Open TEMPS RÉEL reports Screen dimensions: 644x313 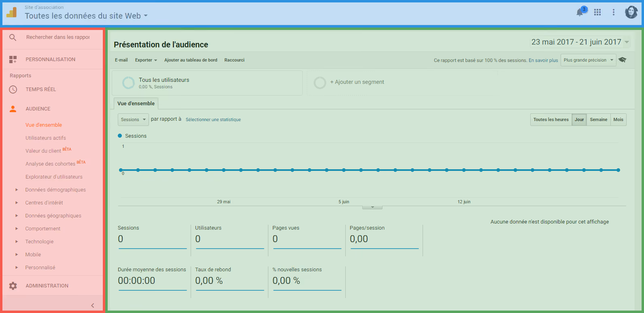pyautogui.click(x=41, y=89)
